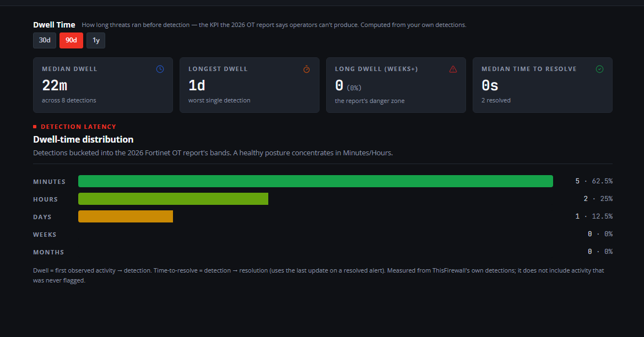Select the 30d time range
This screenshot has width=644, height=337.
point(45,40)
